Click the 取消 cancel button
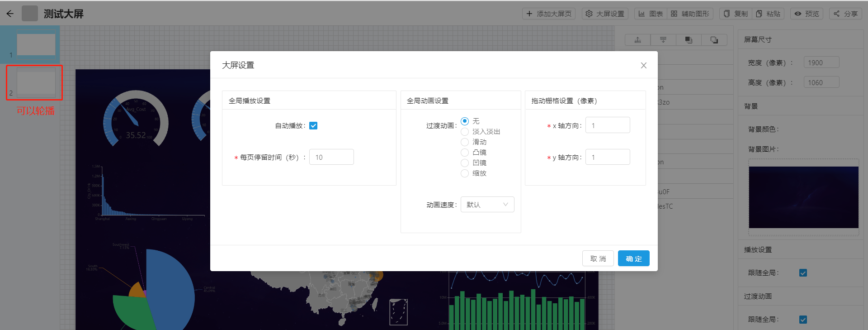The image size is (868, 330). (x=598, y=258)
